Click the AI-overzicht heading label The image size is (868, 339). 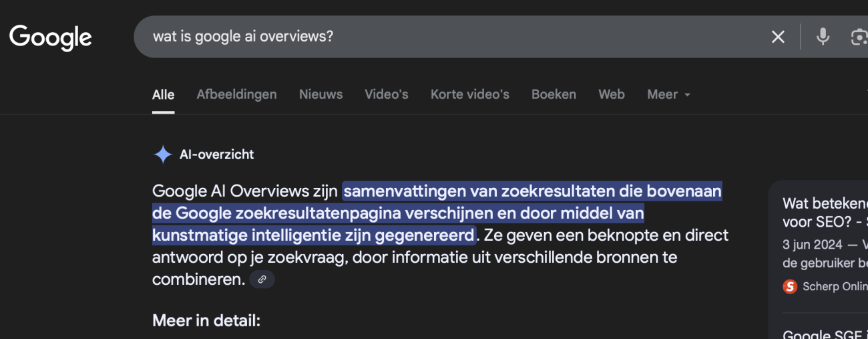pyautogui.click(x=216, y=154)
